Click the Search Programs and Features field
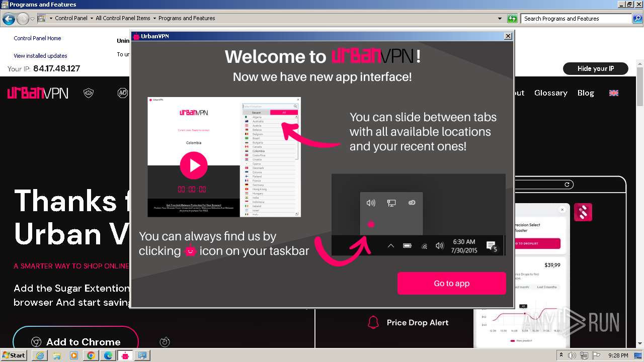This screenshot has height=362, width=644. coord(577,19)
